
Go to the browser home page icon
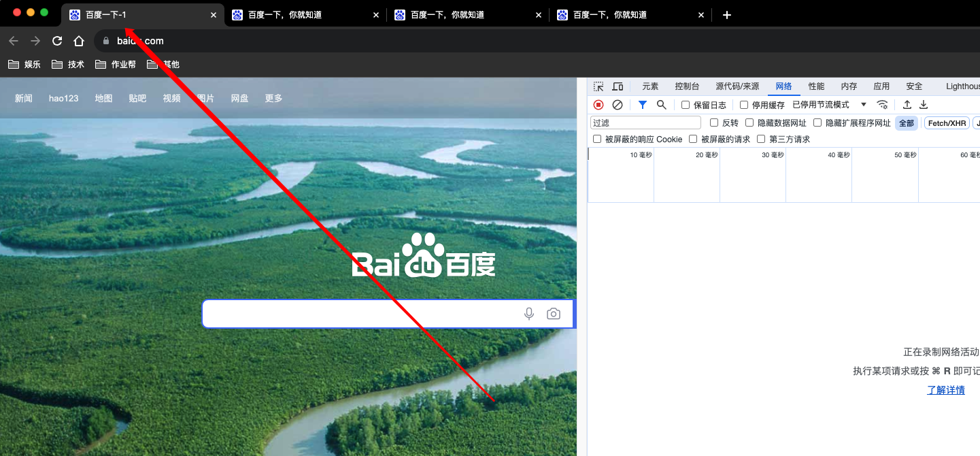[79, 41]
